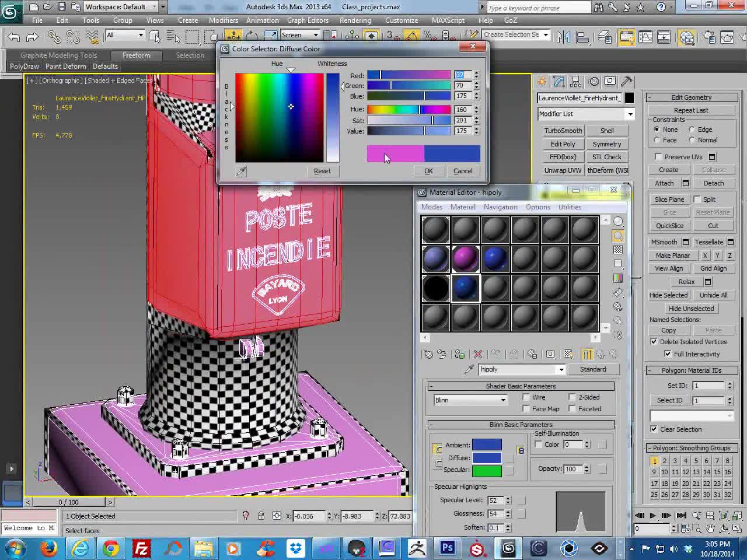This screenshot has width=747, height=560.
Task: Click the Unwrap UVW button
Action: 563,170
